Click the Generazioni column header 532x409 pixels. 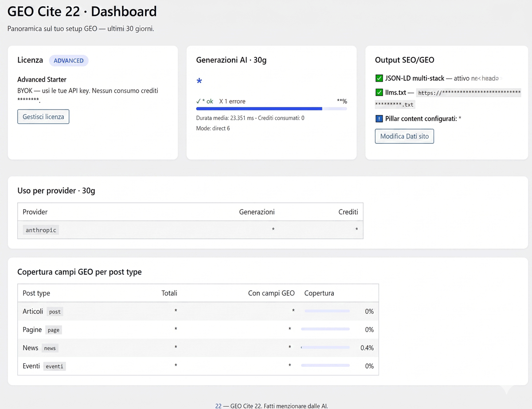coord(257,212)
